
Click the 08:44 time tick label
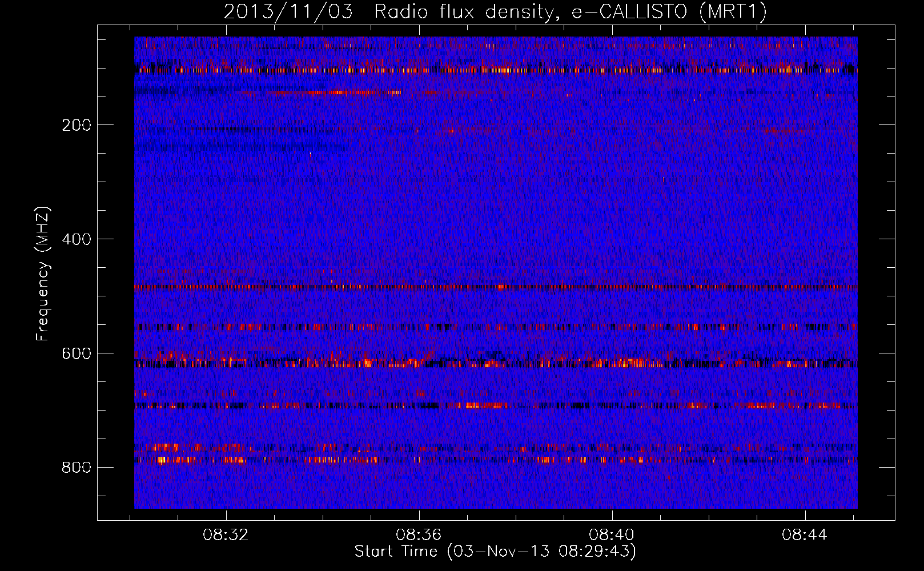pyautogui.click(x=805, y=535)
